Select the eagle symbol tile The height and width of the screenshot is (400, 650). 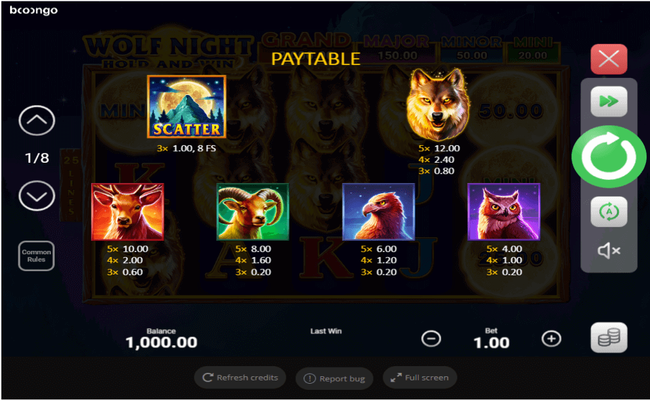click(378, 212)
